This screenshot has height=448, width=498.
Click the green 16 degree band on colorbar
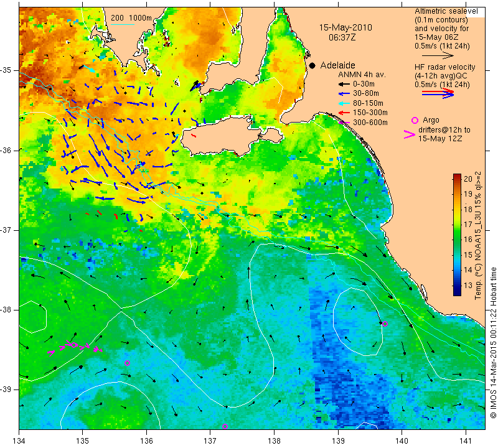457,240
